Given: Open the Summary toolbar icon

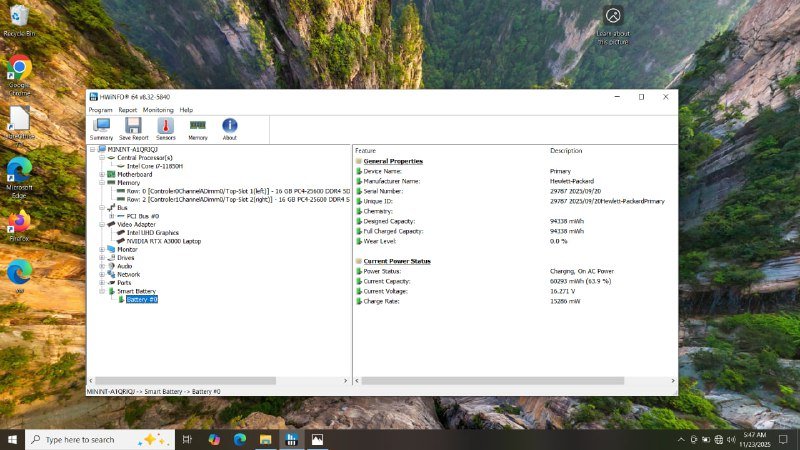Looking at the screenshot, I should coord(101,128).
